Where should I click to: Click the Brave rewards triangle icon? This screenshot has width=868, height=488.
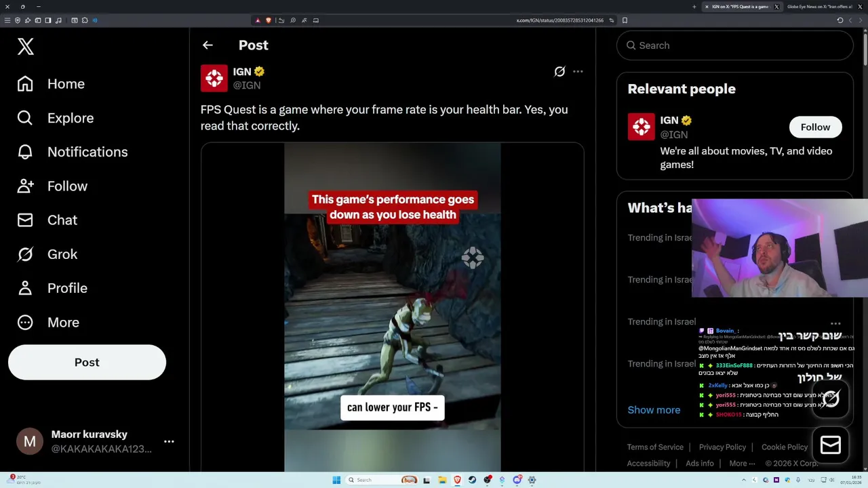pos(258,20)
